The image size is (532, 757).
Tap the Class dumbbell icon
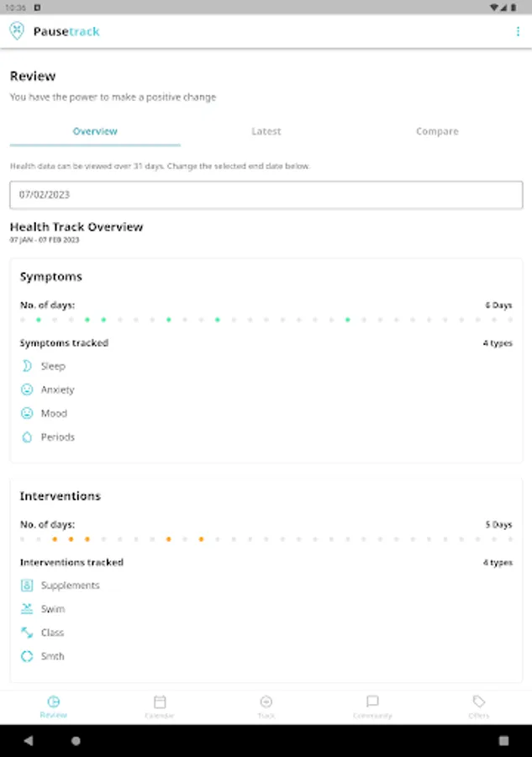click(27, 633)
